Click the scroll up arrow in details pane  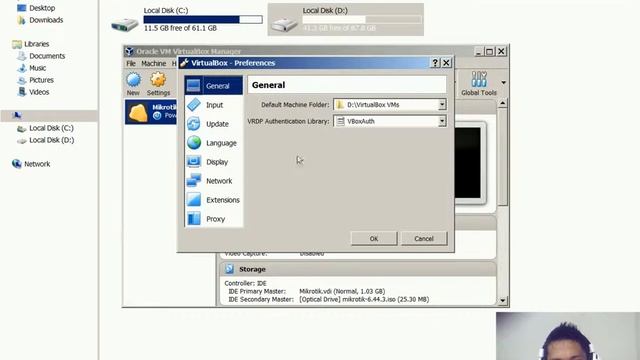click(x=502, y=103)
